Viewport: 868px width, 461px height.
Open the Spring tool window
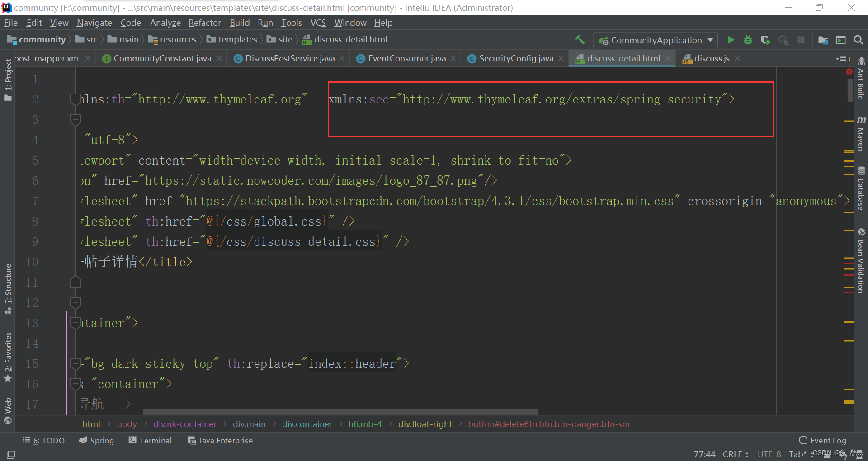(96, 440)
